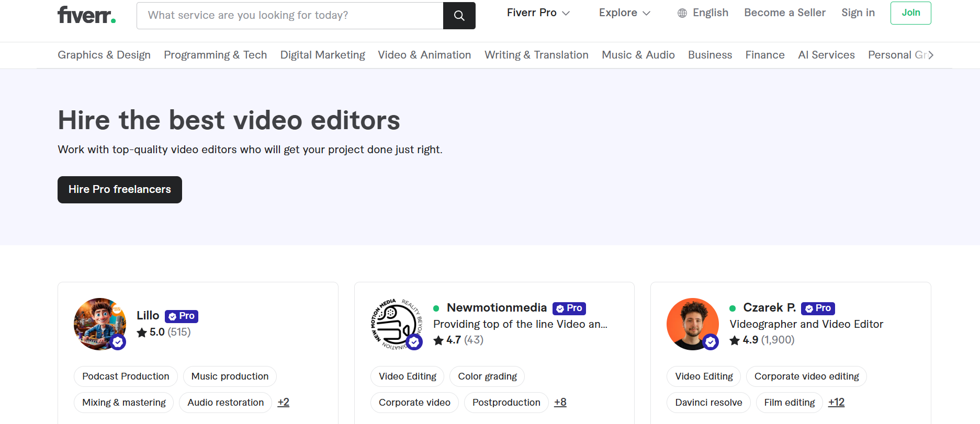Open Newmotionmedia profile name link
This screenshot has width=980, height=424.
(x=497, y=308)
